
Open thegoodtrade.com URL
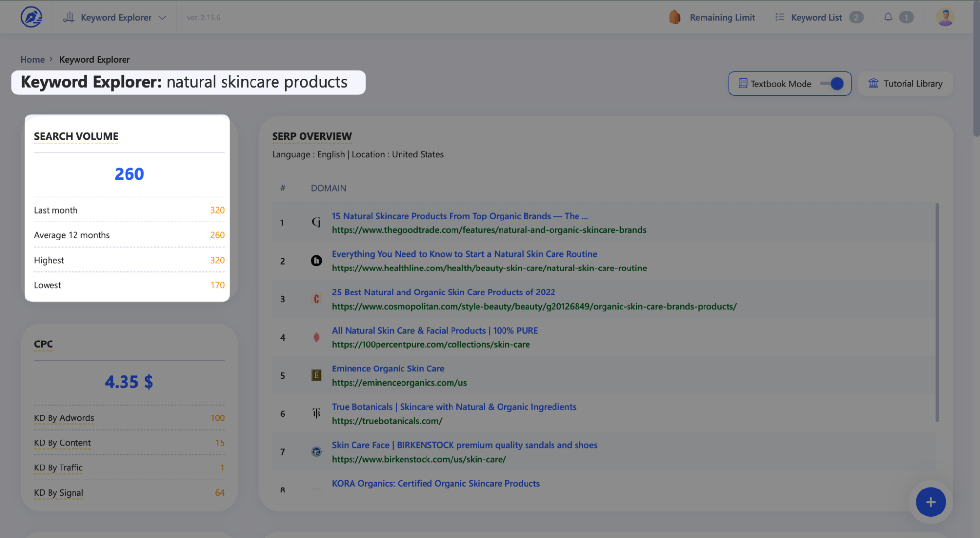pyautogui.click(x=489, y=230)
